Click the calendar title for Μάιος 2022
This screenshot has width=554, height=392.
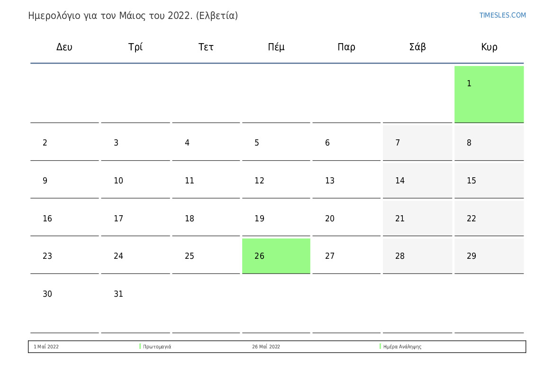[x=133, y=16]
